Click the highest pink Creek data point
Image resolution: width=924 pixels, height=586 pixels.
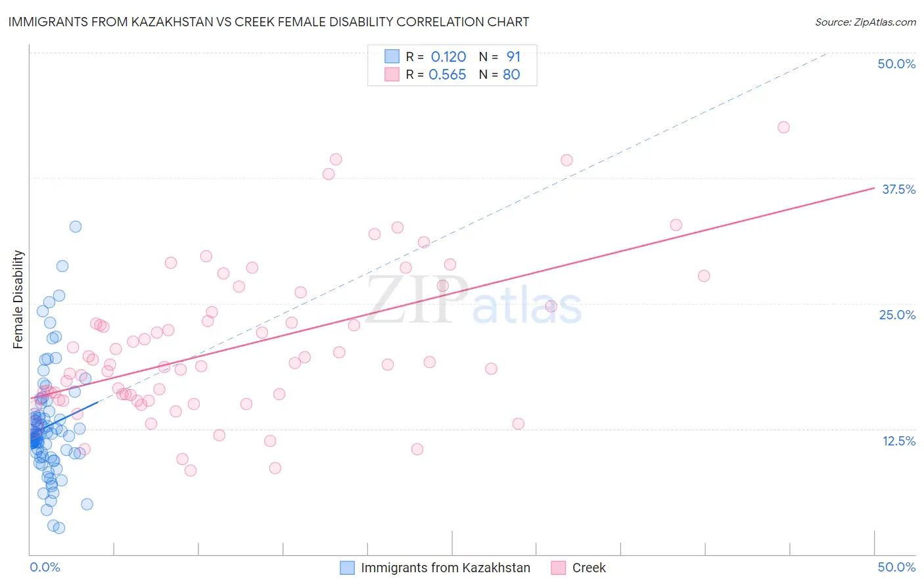point(783,127)
